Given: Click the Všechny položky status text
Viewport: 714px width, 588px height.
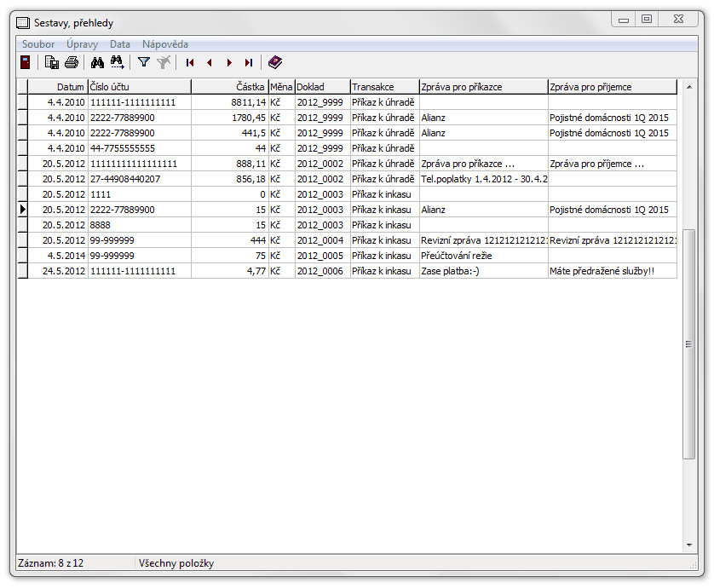Looking at the screenshot, I should point(176,563).
